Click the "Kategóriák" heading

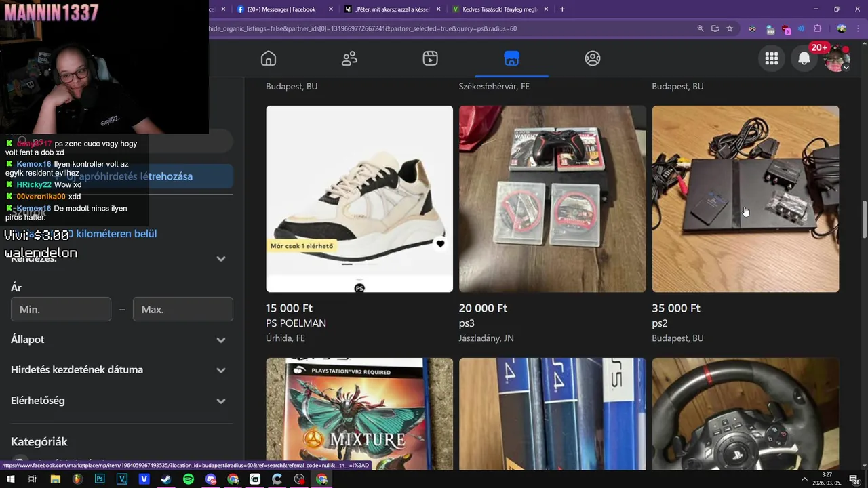(x=39, y=441)
